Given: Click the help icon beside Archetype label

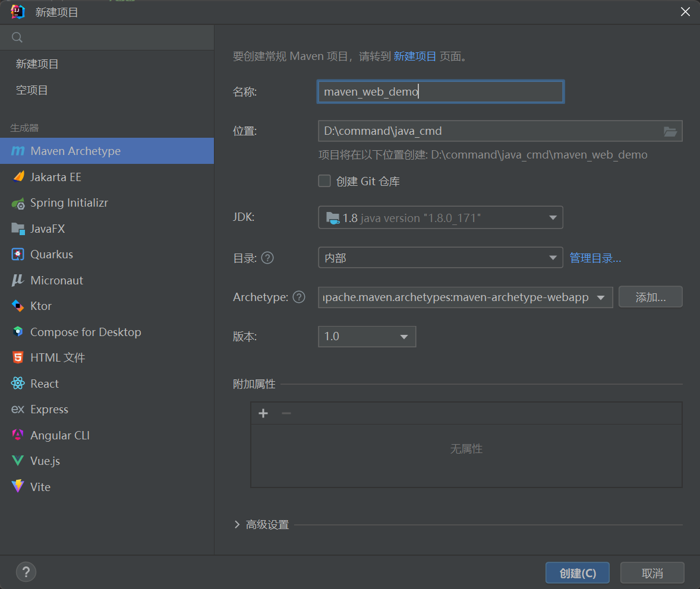Looking at the screenshot, I should point(299,297).
